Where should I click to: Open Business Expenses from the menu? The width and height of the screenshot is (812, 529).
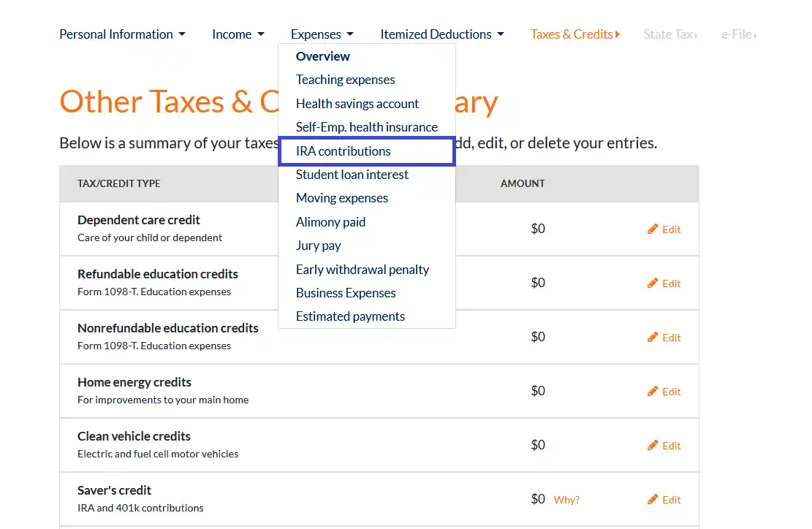345,293
